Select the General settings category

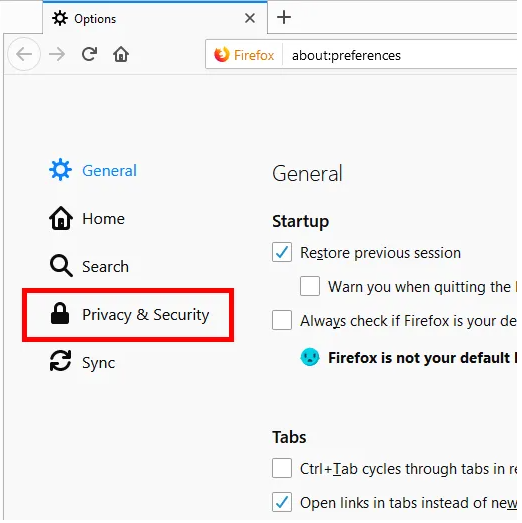pyautogui.click(x=93, y=170)
